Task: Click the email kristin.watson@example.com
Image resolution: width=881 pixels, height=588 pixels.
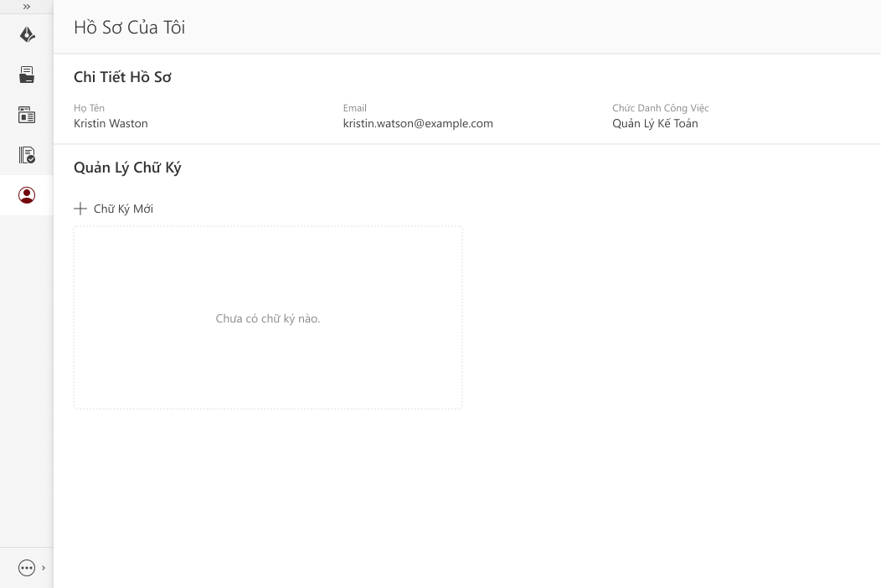Action: pyautogui.click(x=418, y=123)
